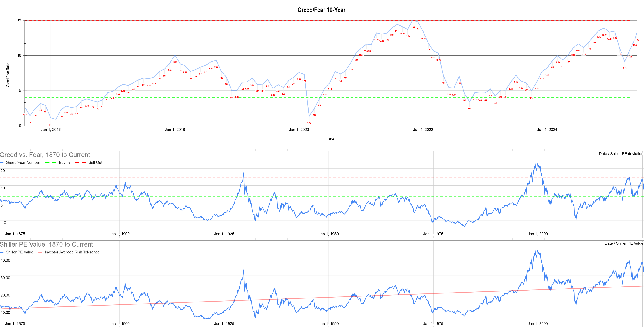Click the "20.00" tick on Shiller PE chart
644x327 pixels.
5,295
